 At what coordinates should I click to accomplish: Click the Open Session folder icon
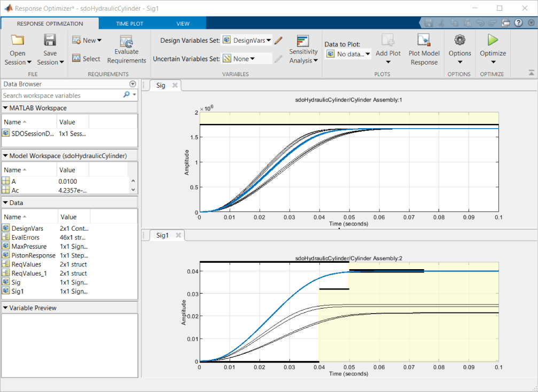(18, 40)
